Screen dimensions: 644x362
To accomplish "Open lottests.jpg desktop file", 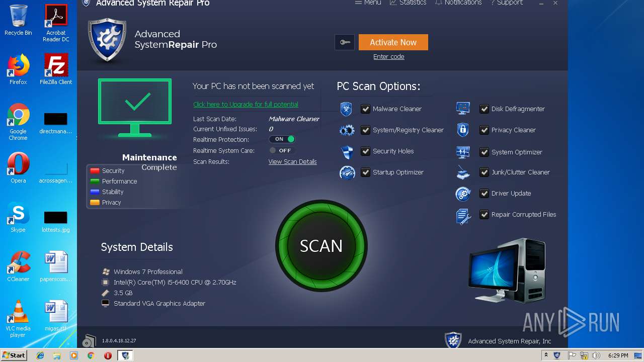I will coord(56,221).
